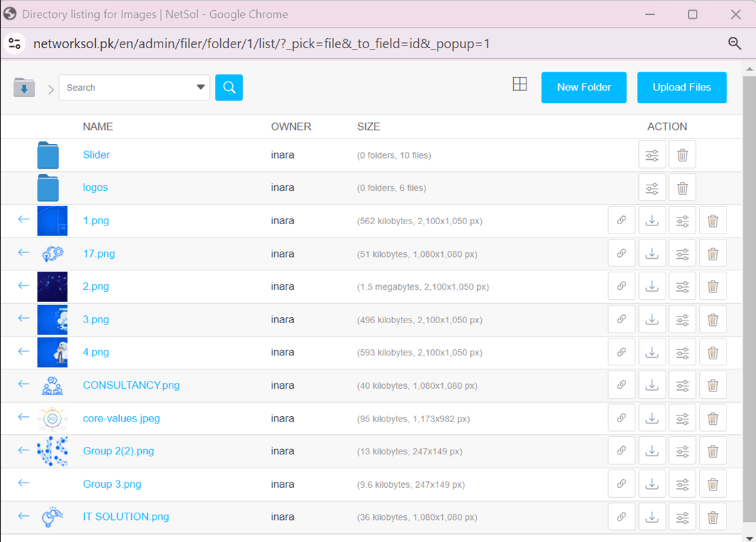The width and height of the screenshot is (756, 542).
Task: Open the browser zoom magnifier icon
Action: 735,43
